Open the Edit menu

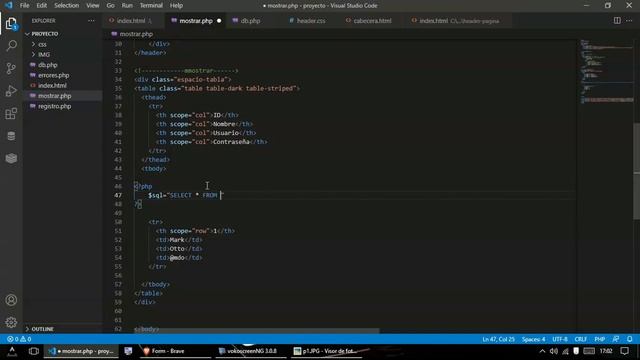click(x=42, y=5)
